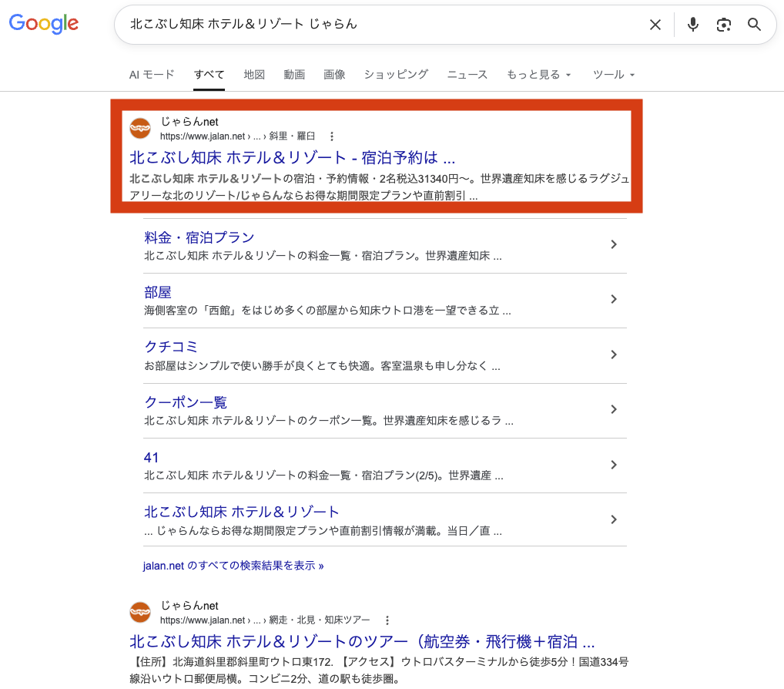Image resolution: width=784 pixels, height=689 pixels.
Task: Open the ニュース tab
Action: 467,75
